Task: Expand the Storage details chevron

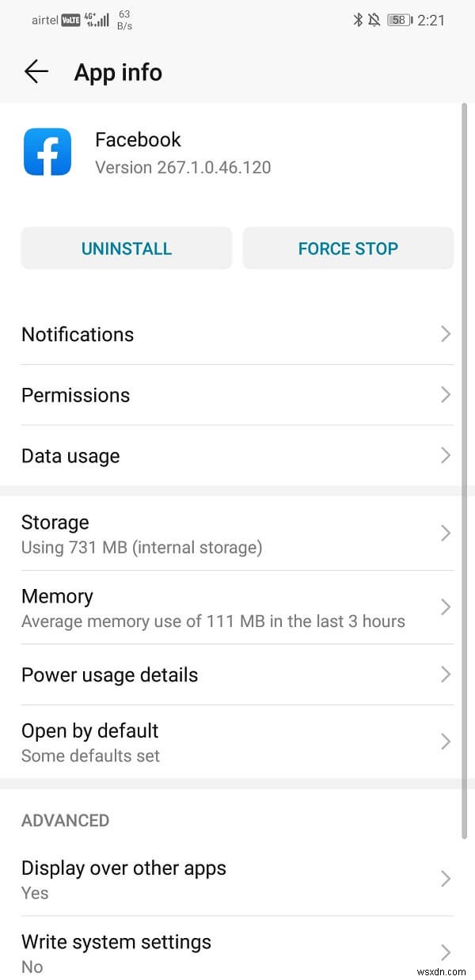Action: tap(444, 534)
